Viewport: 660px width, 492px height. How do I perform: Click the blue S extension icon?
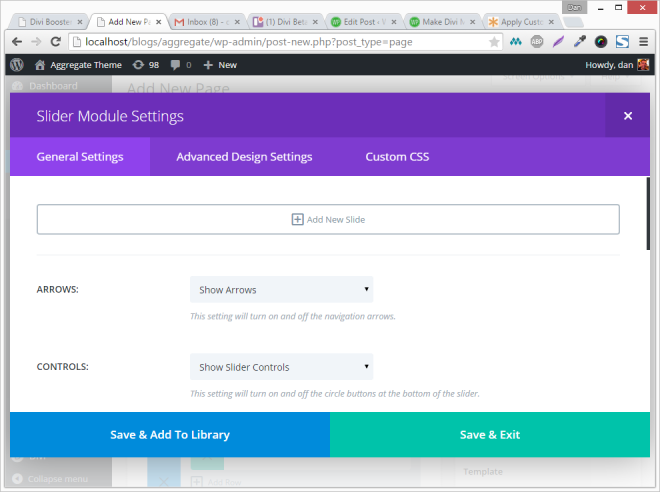coord(622,42)
